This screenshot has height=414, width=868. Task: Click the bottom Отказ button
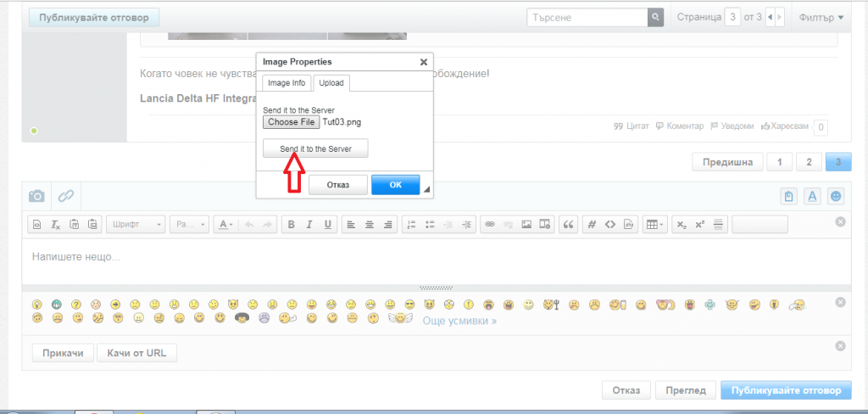point(626,390)
